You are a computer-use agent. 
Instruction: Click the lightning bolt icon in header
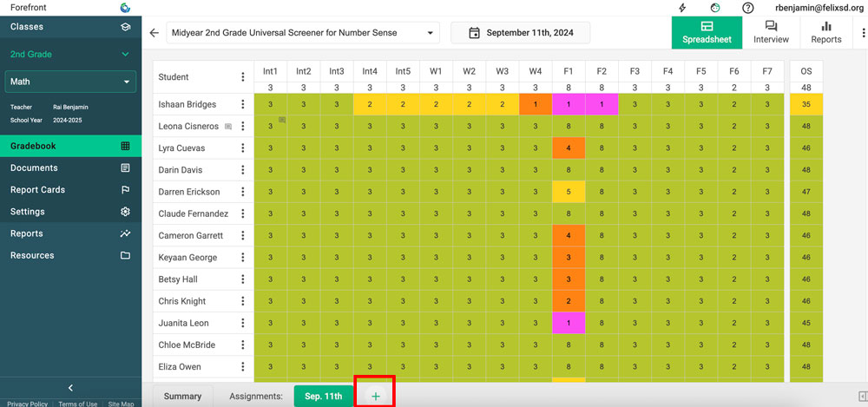pyautogui.click(x=681, y=8)
